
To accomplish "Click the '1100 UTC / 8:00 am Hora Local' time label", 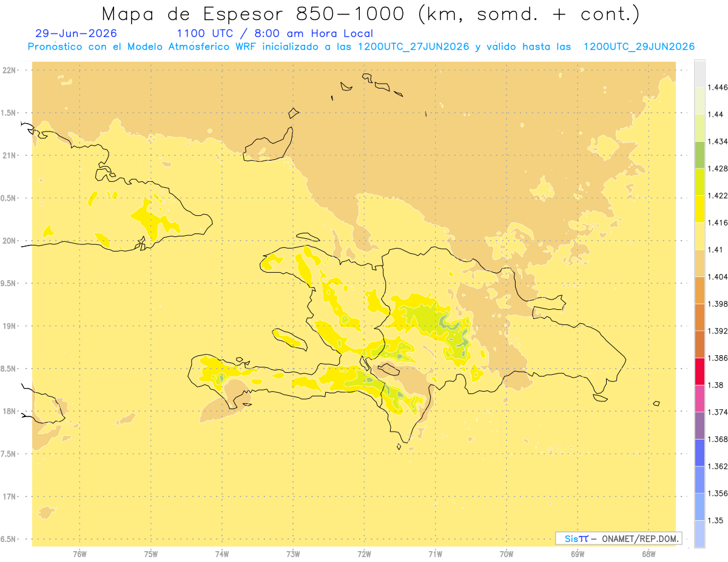I will (x=275, y=33).
